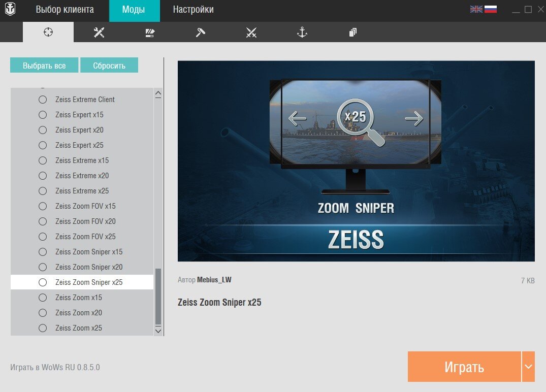Screen dimensions: 546x392
Task: Click the Zeiss Zoom Sniper preview image
Action: [x=356, y=161]
